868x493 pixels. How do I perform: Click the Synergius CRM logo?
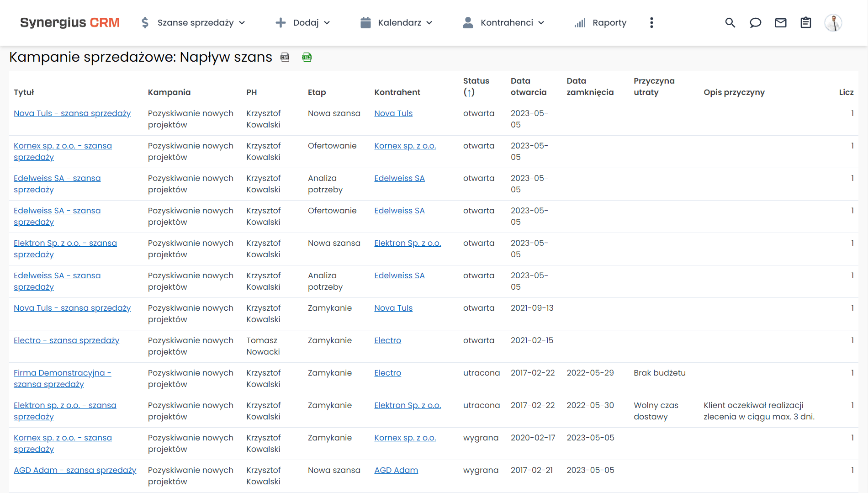tap(70, 23)
